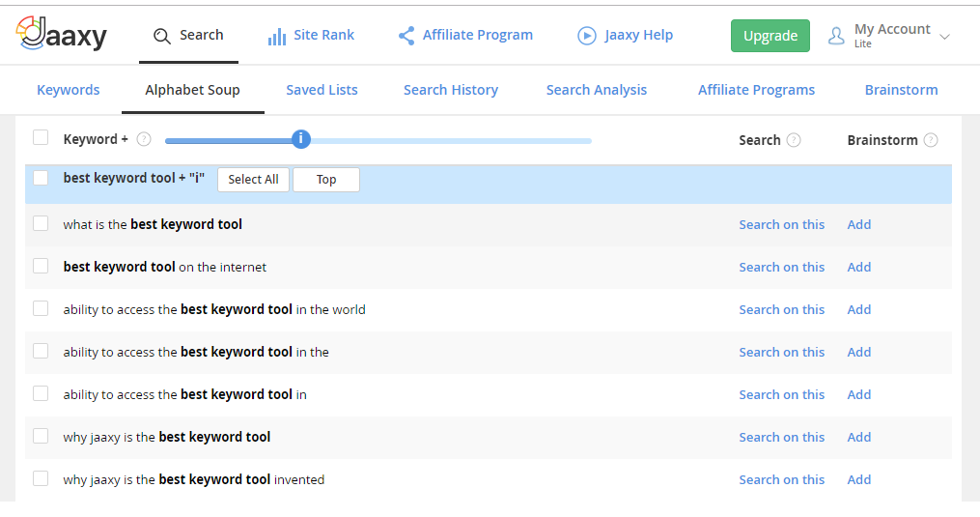Screen dimensions: 980x517
Task: Search on 'what is the best keyword tool'
Action: coord(781,225)
